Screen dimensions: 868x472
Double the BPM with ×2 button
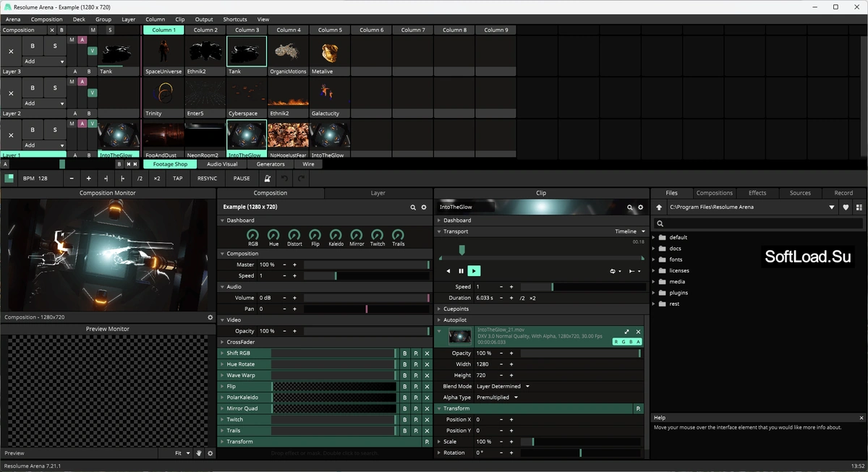[157, 178]
